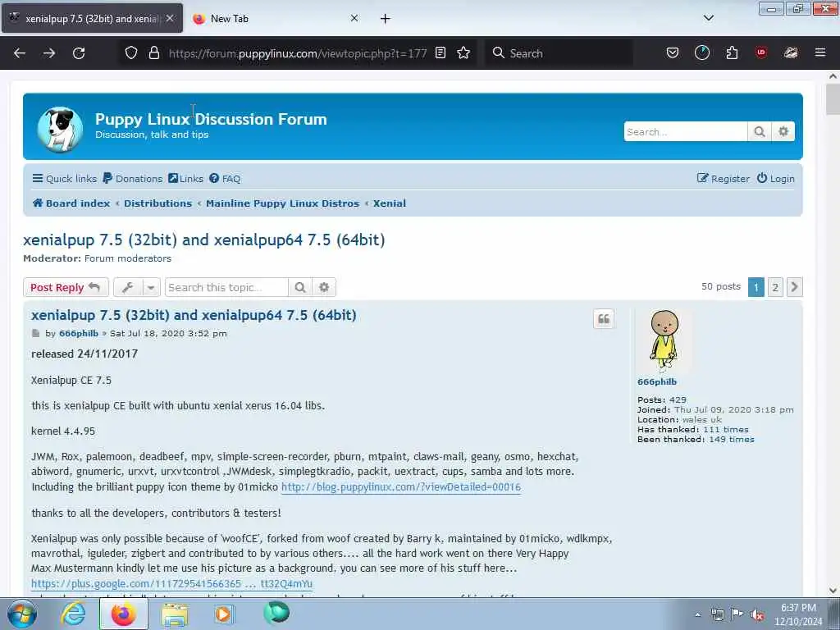Screen dimensions: 840x630
Task: Go to Distributions breadcrumb
Action: [158, 203]
